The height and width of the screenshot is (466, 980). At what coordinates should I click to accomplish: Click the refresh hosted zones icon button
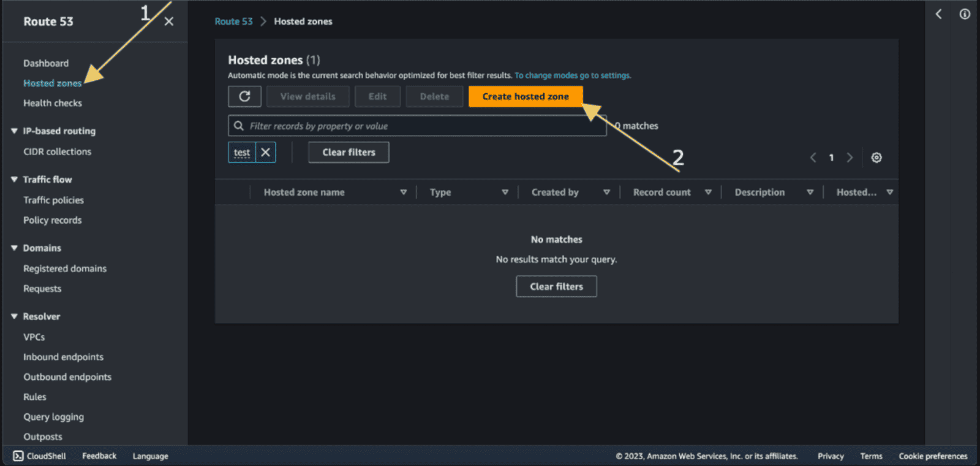pos(244,96)
